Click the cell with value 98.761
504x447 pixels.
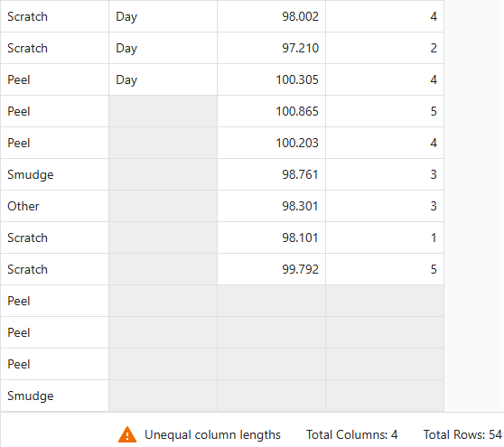271,174
